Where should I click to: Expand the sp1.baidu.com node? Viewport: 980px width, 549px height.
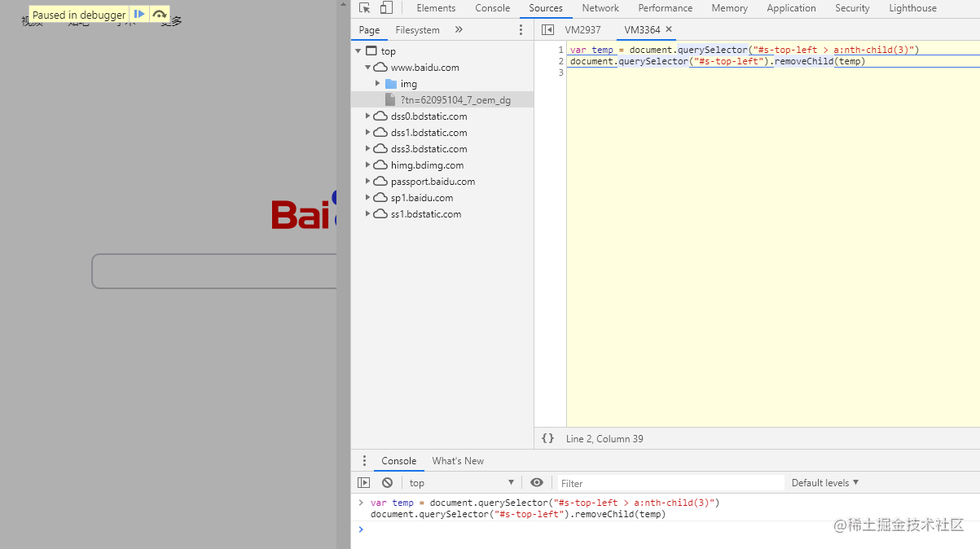367,198
